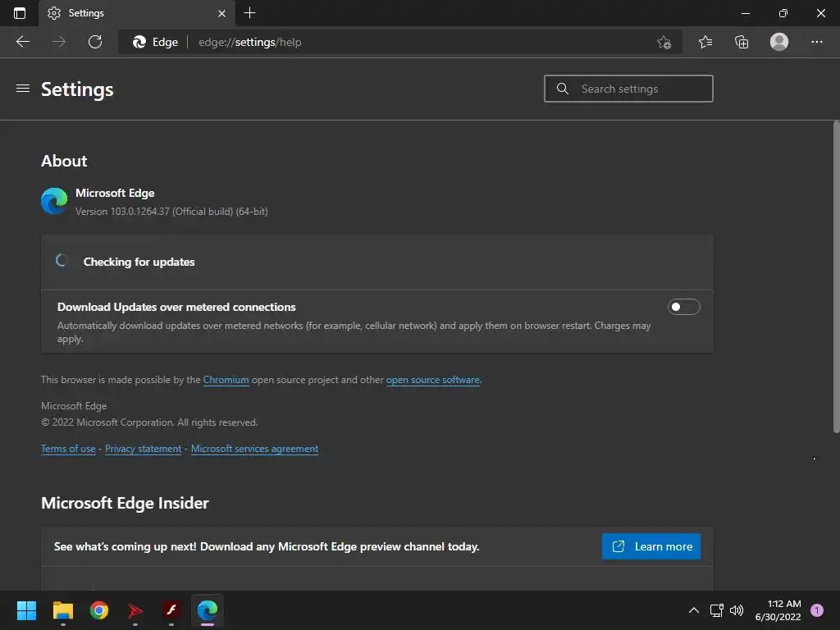The image size is (840, 630).
Task: Open the Favorites list icon
Action: point(705,42)
